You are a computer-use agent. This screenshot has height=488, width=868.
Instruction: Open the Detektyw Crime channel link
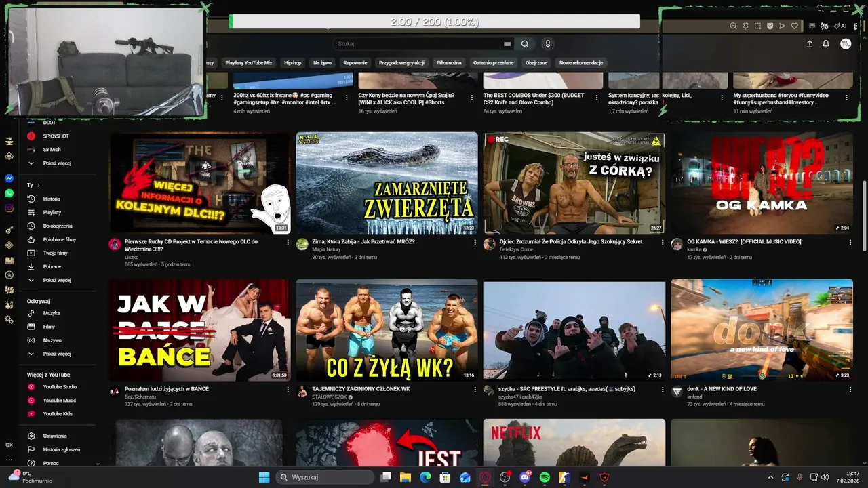tap(517, 249)
